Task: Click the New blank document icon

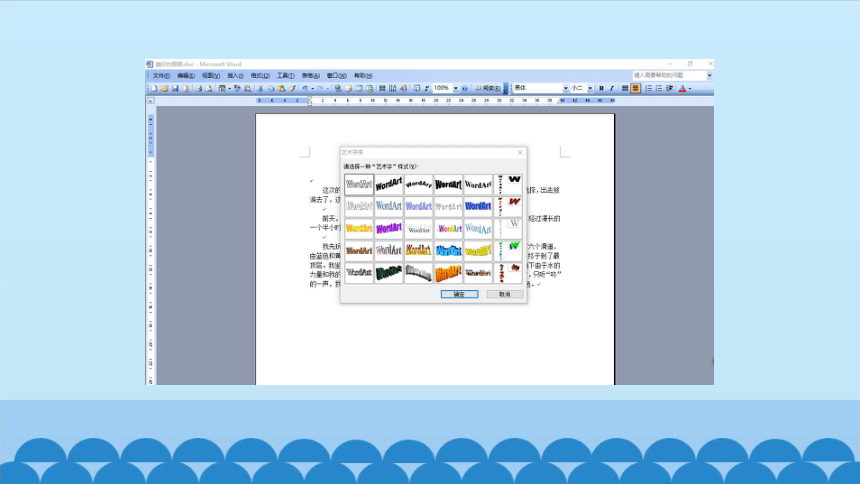Action: pos(154,88)
